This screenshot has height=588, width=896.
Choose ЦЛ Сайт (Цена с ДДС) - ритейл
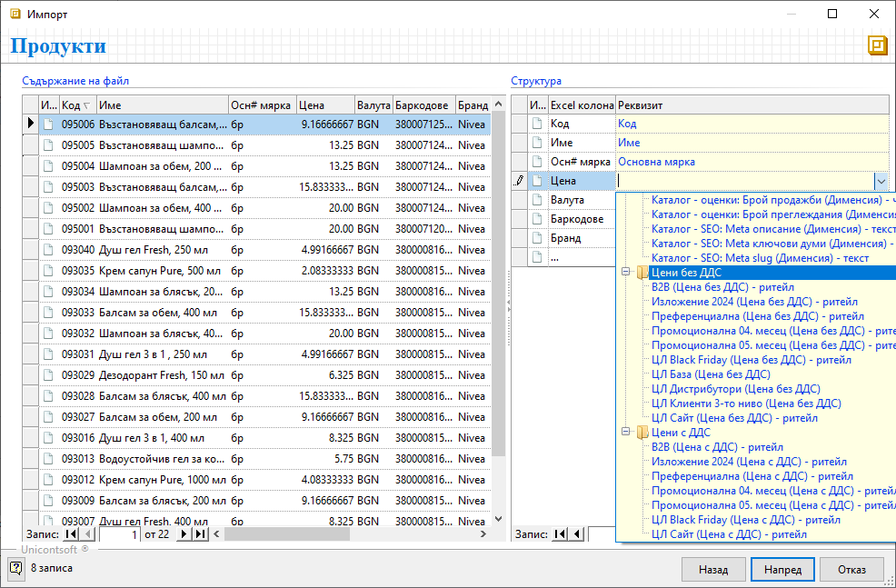(x=729, y=534)
